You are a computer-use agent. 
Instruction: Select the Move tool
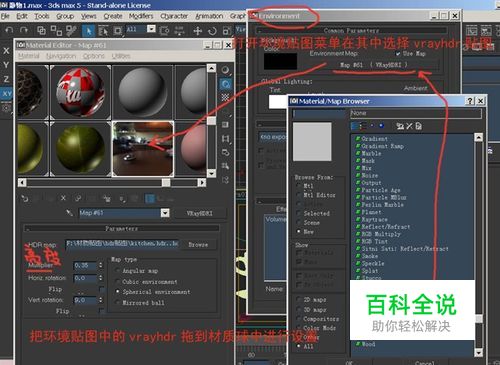(x=197, y=31)
